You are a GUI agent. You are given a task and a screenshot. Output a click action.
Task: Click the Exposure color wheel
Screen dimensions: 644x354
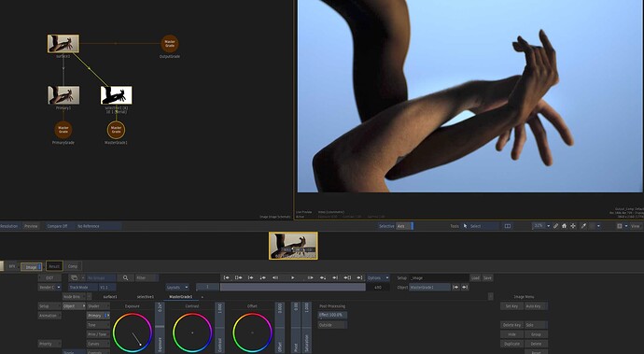[133, 333]
